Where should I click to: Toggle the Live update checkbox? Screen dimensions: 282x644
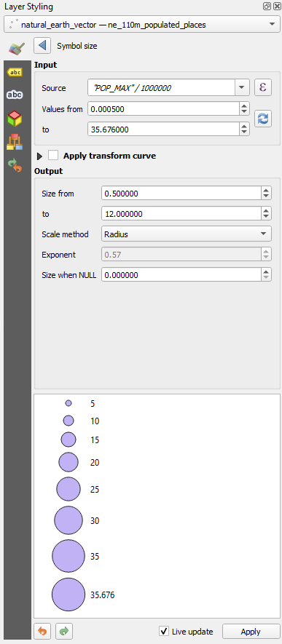[x=164, y=632]
